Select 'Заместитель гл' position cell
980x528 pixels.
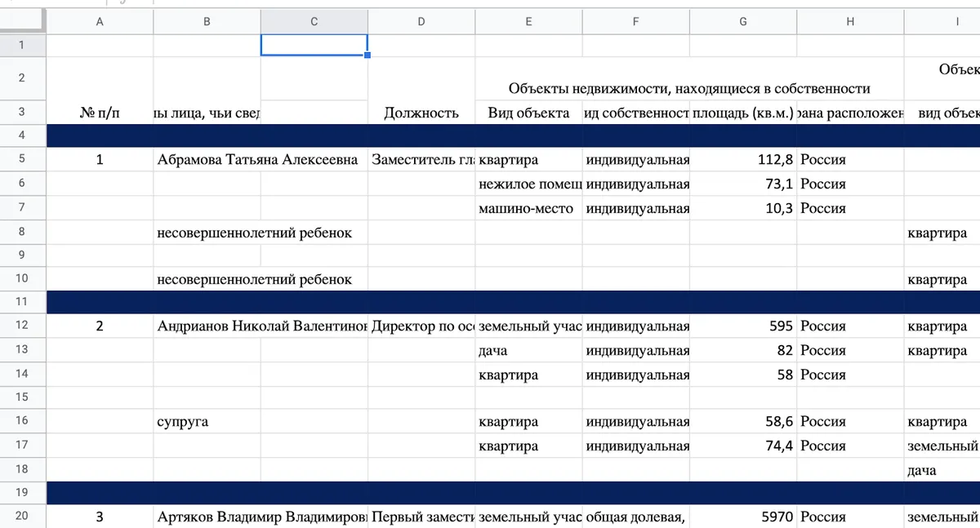pos(421,160)
